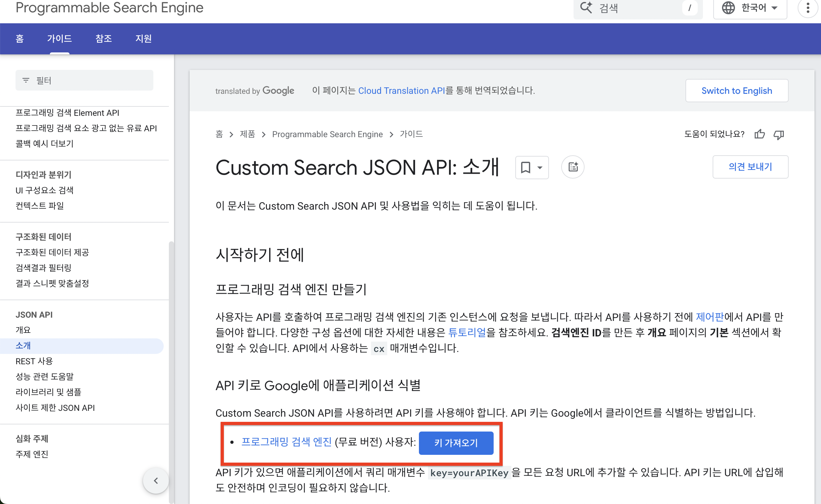Image resolution: width=821 pixels, height=504 pixels.
Task: Switch to the 참조 tab
Action: pyautogui.click(x=103, y=39)
